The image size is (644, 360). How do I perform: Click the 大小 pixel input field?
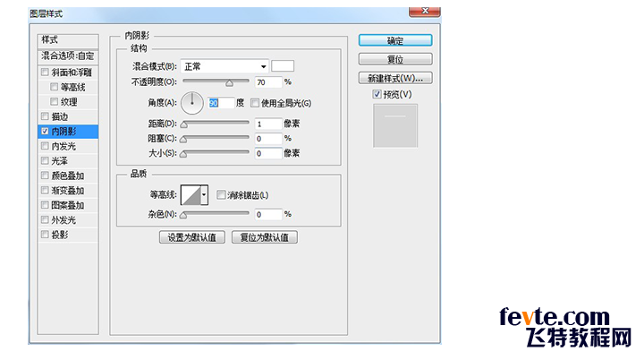[268, 153]
